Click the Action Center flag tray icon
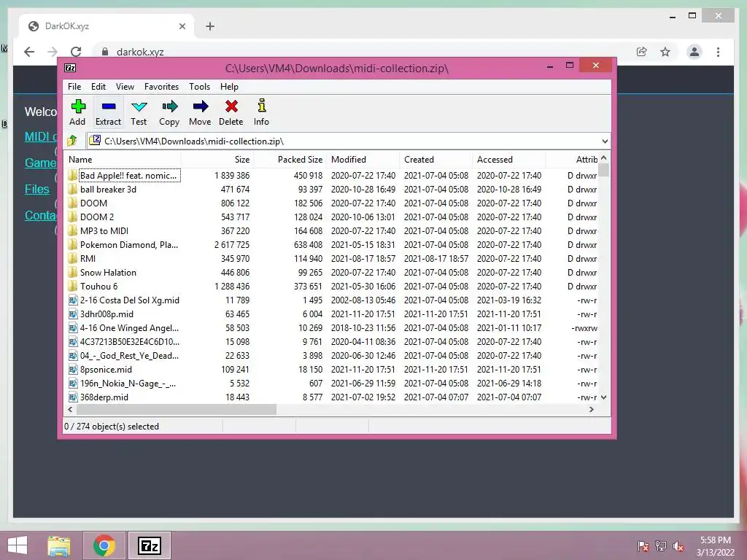Image resolution: width=747 pixels, height=560 pixels. 643,546
